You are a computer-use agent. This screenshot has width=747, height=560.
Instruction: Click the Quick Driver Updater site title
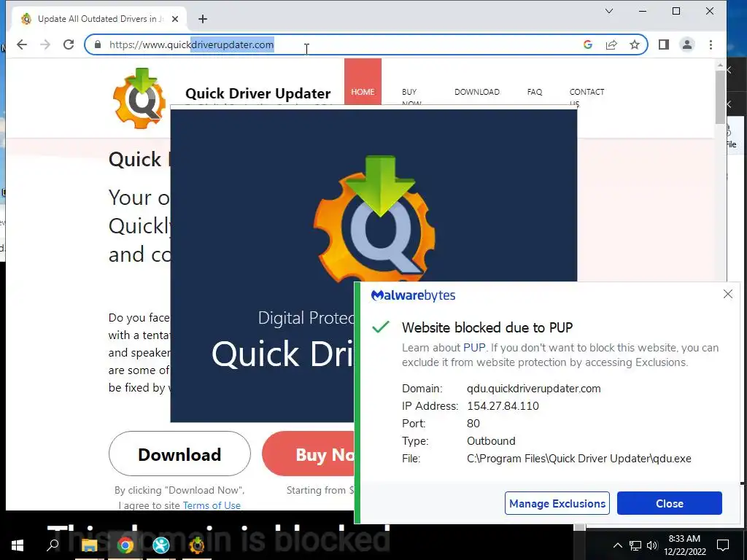258,93
